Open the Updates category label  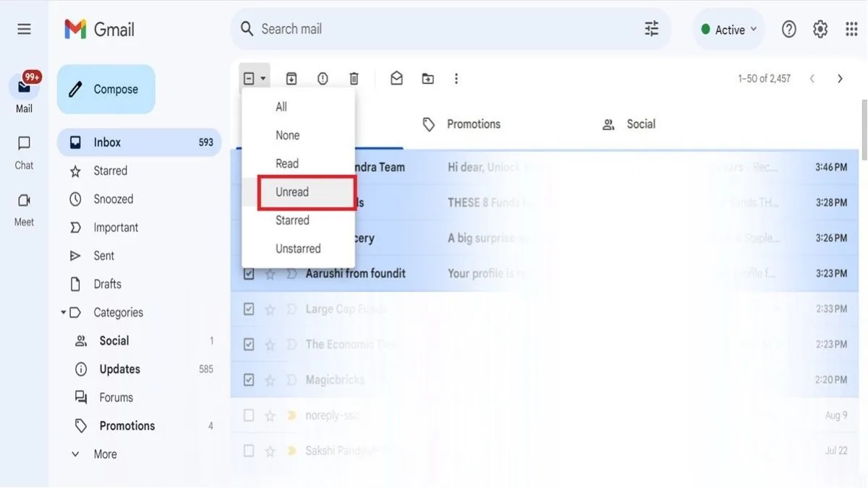point(139,369)
